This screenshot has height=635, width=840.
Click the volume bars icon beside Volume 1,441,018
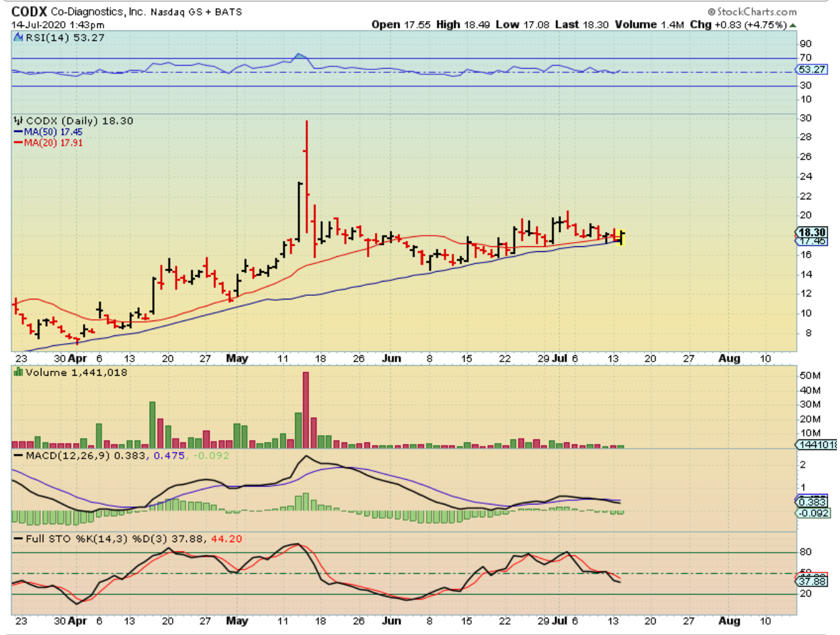click(x=19, y=373)
